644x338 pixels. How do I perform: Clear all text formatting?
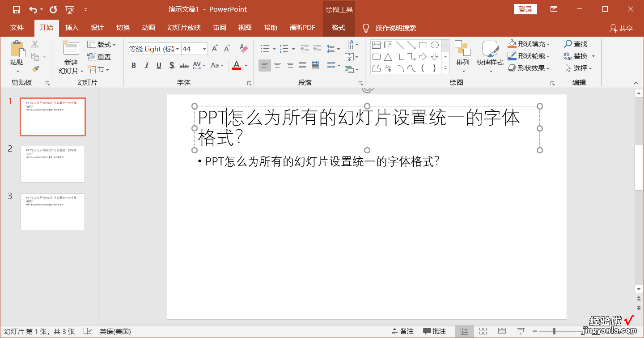pyautogui.click(x=244, y=49)
